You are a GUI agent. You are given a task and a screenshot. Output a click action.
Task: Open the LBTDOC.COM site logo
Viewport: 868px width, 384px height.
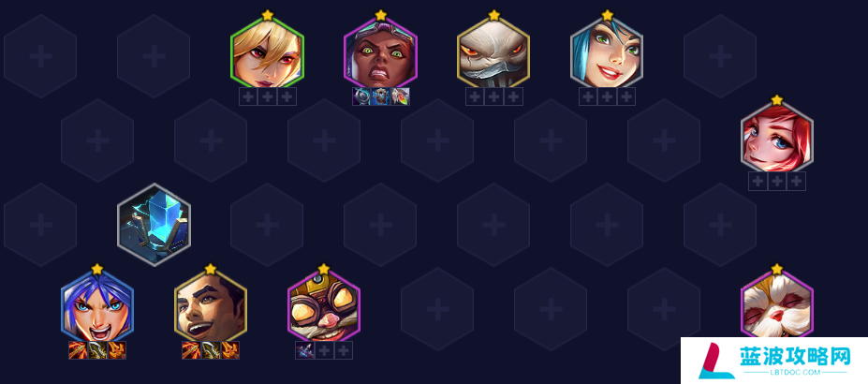tap(773, 361)
